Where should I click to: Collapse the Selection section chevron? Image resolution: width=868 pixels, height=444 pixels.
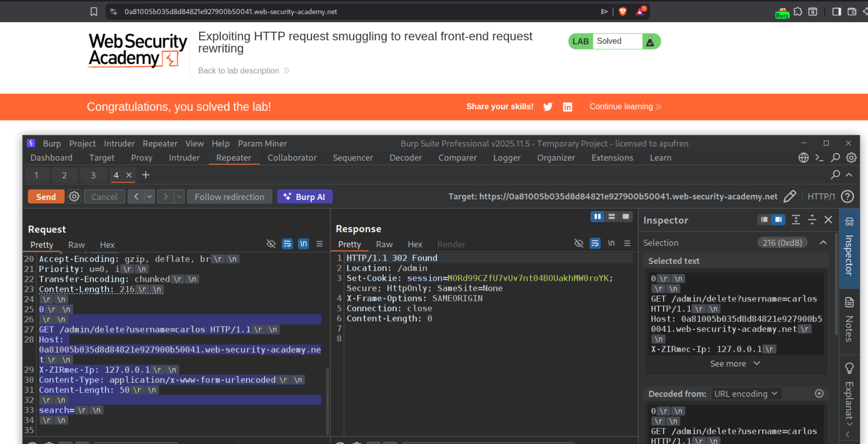pos(823,243)
